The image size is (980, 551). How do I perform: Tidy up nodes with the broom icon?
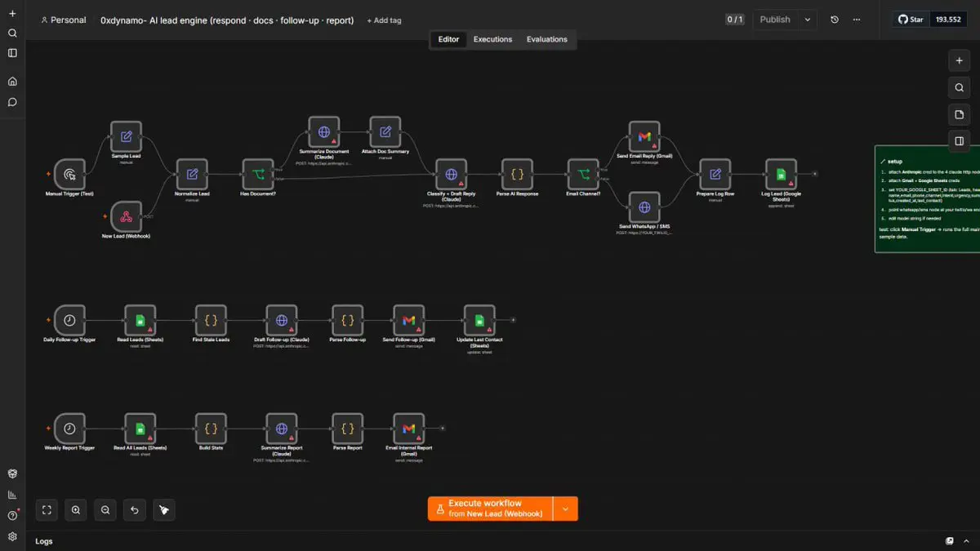(164, 510)
